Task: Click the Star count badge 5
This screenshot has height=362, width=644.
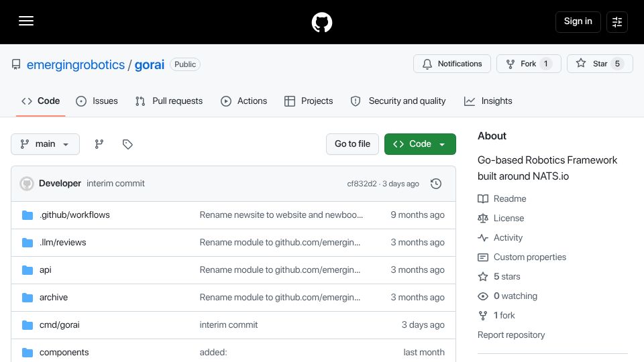Action: 617,64
